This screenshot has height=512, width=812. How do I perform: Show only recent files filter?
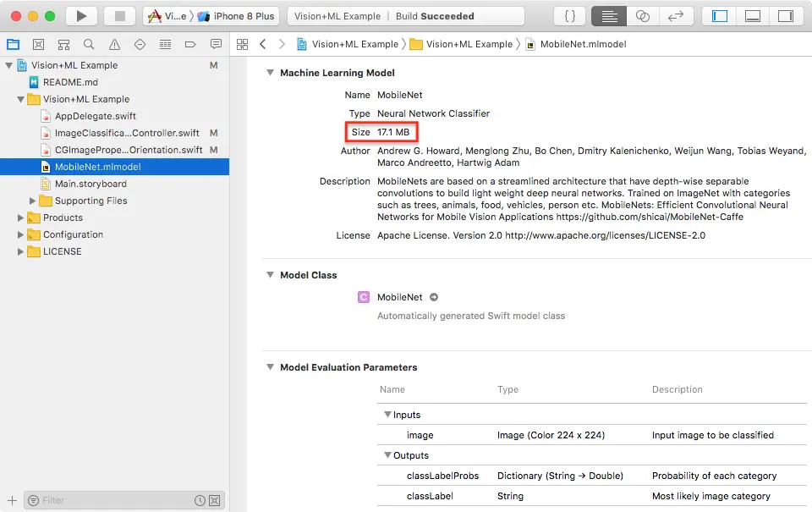click(x=200, y=501)
